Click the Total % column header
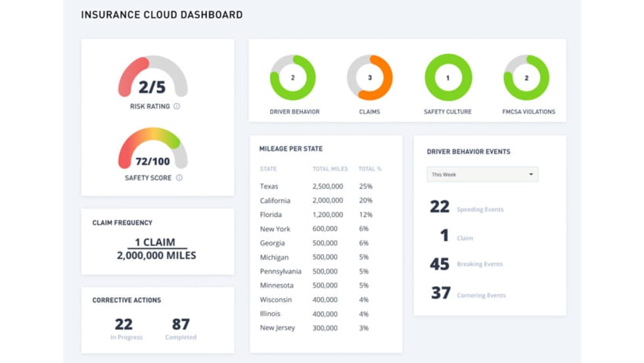644x363 pixels. 370,169
